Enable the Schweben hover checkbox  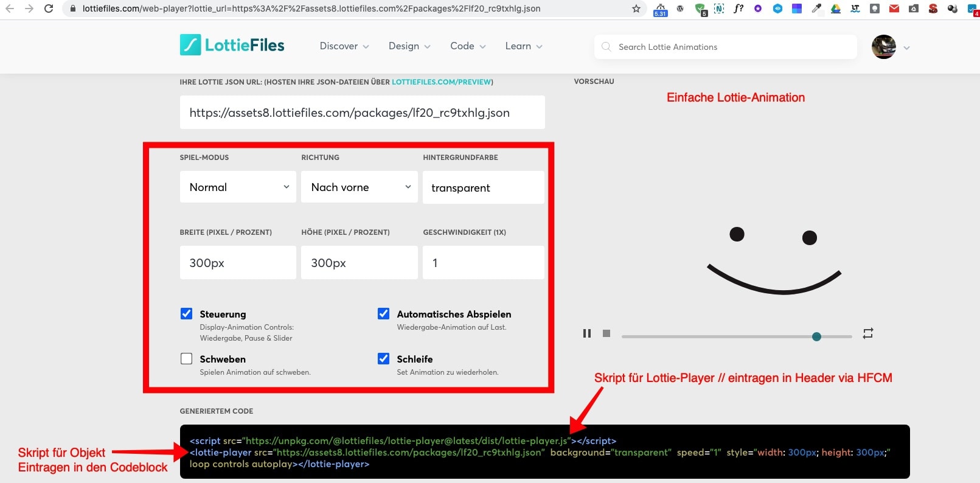point(187,359)
